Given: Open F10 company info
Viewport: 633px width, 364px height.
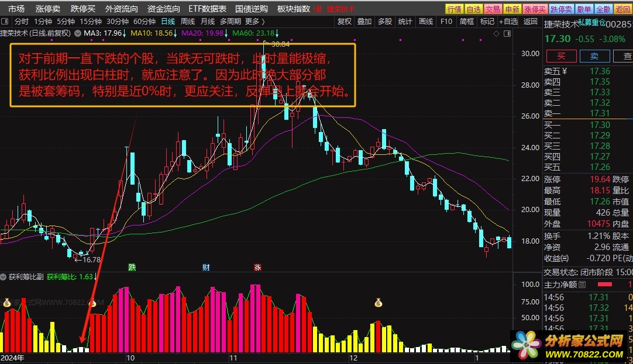Looking at the screenshot, I should (446, 22).
